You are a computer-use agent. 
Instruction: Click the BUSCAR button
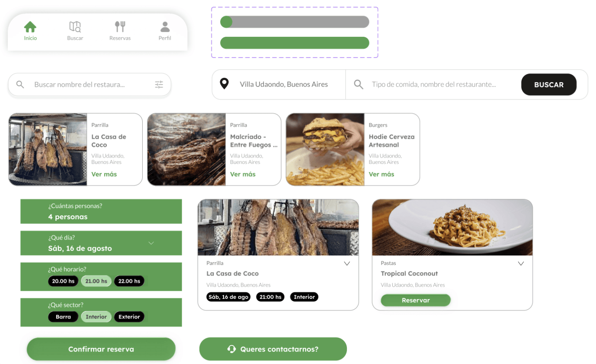pyautogui.click(x=549, y=85)
